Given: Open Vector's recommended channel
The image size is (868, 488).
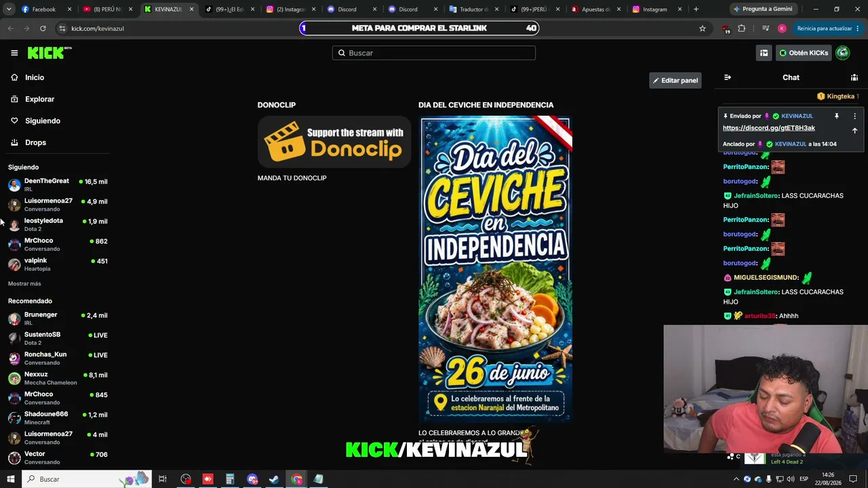Looking at the screenshot, I should [58, 457].
